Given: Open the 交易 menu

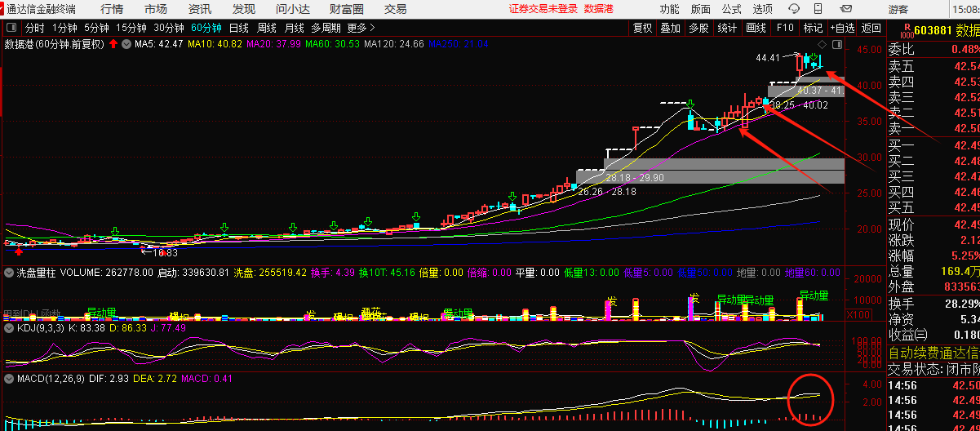Looking at the screenshot, I should 396,9.
